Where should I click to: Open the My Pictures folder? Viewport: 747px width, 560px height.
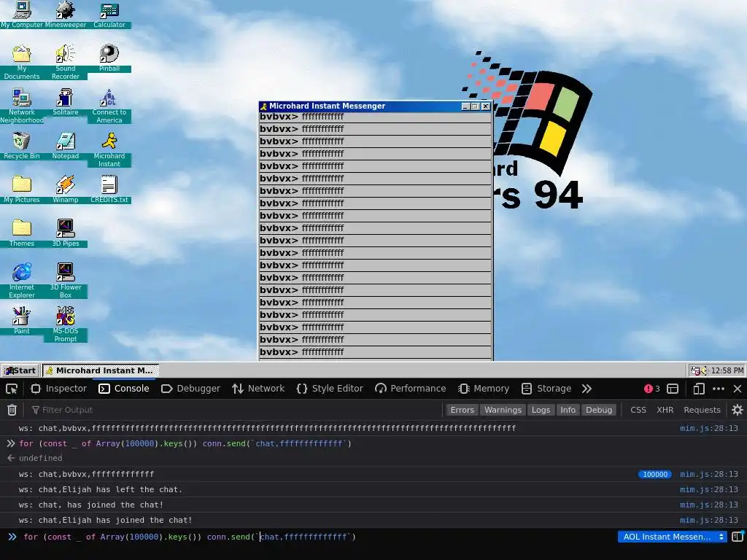(x=21, y=190)
